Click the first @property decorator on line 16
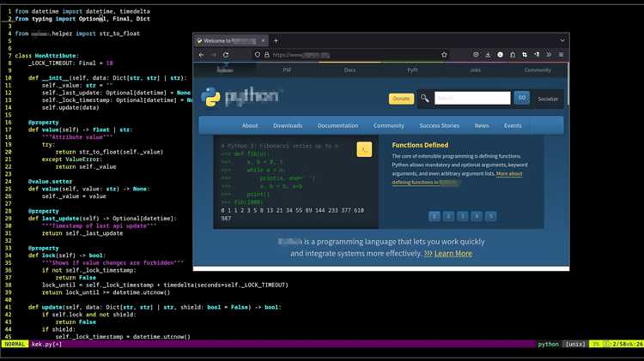The height and width of the screenshot is (361, 644). click(44, 123)
